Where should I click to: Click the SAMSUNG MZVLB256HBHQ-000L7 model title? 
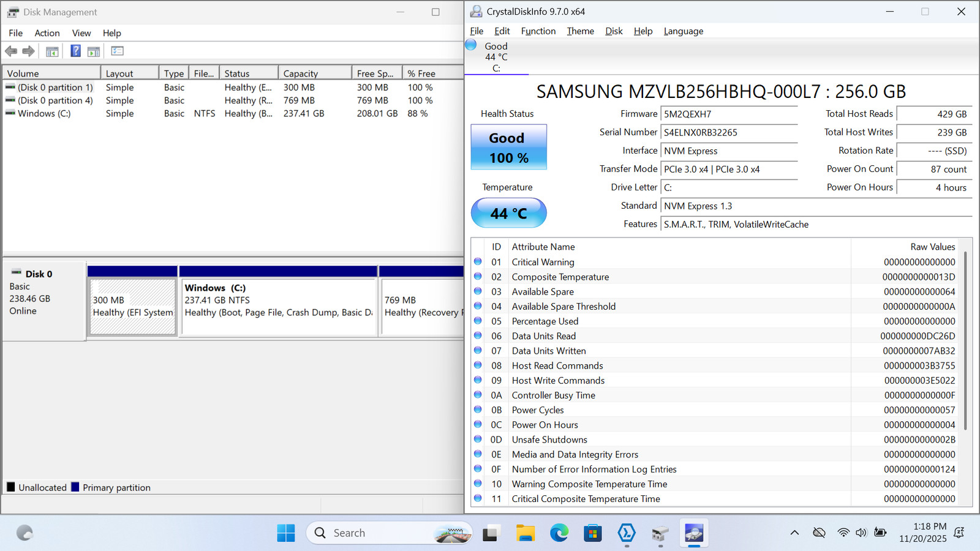click(721, 91)
